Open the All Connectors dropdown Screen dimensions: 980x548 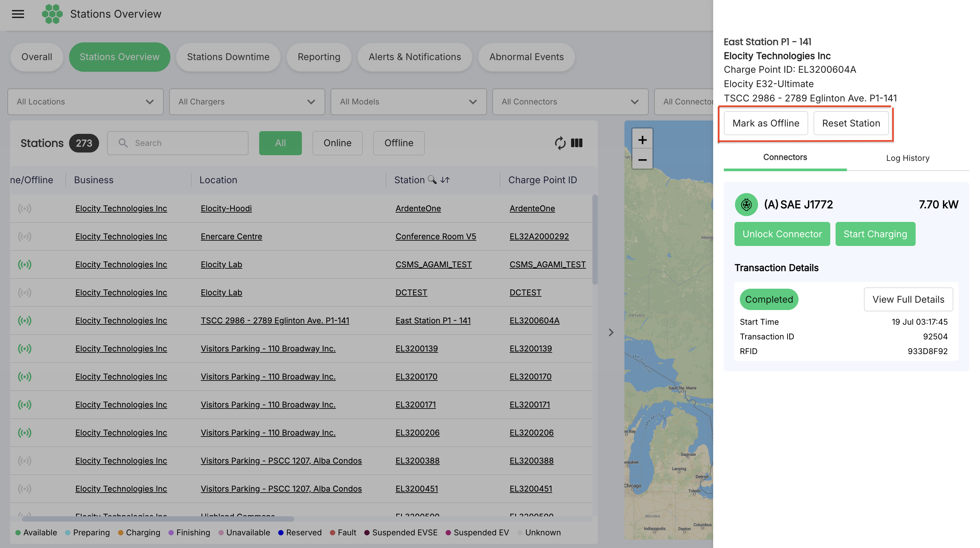(x=570, y=101)
